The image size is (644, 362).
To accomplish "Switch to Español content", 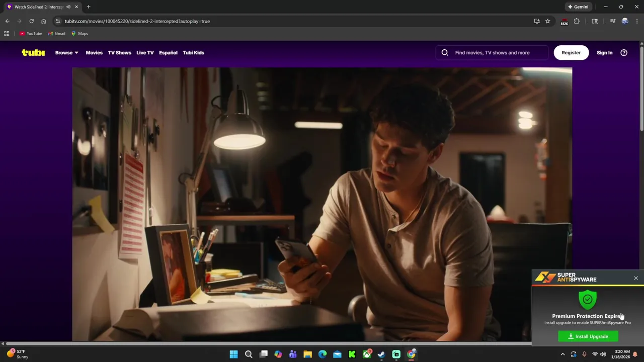I will pos(168,52).
